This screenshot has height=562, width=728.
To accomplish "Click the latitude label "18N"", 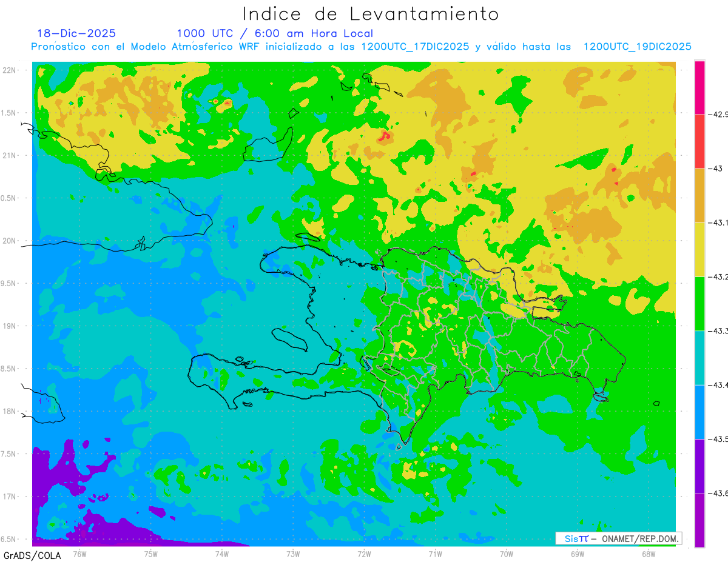I will click(x=10, y=412).
